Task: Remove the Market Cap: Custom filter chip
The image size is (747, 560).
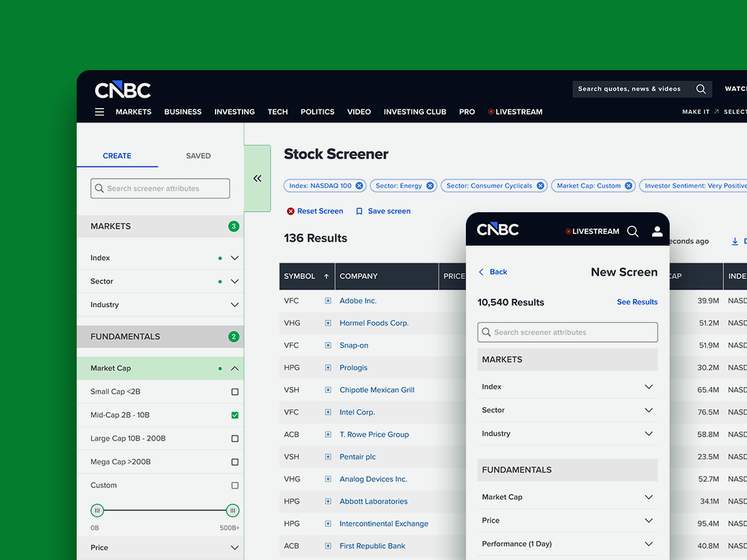Action: pyautogui.click(x=628, y=186)
